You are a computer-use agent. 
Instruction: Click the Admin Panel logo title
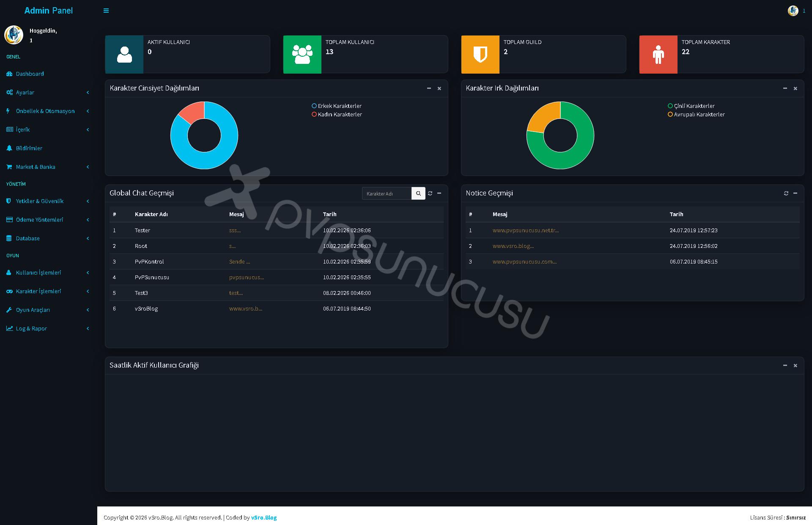click(49, 11)
